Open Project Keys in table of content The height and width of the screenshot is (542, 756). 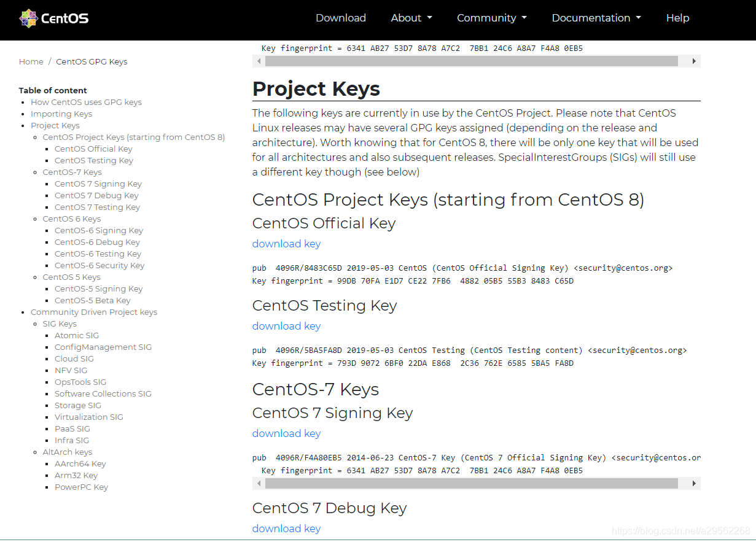(55, 126)
